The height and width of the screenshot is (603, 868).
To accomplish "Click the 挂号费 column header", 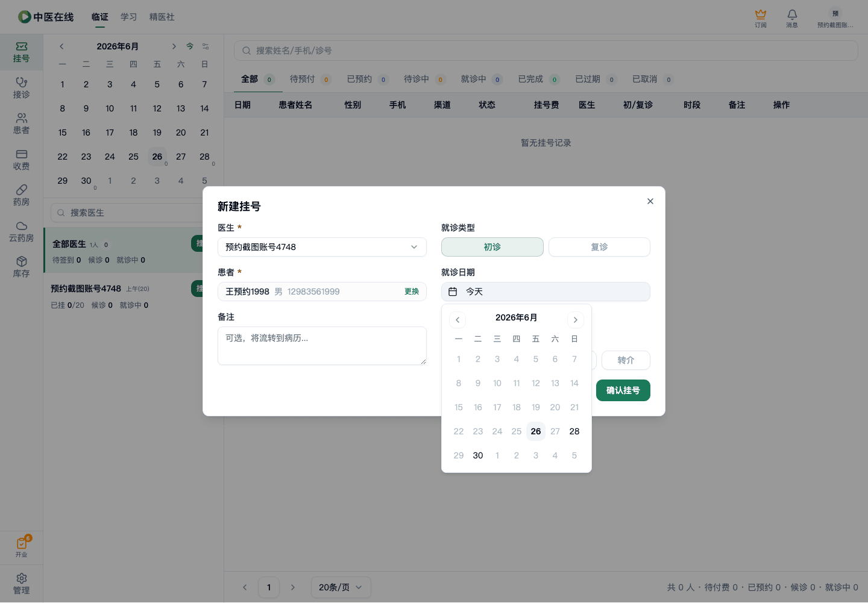I will [x=546, y=105].
